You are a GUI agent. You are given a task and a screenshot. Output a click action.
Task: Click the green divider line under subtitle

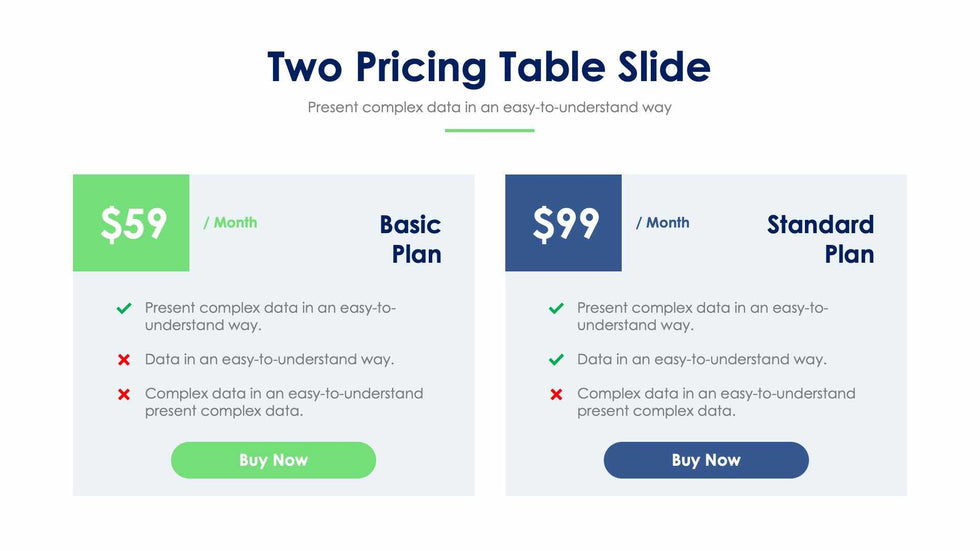click(x=489, y=130)
